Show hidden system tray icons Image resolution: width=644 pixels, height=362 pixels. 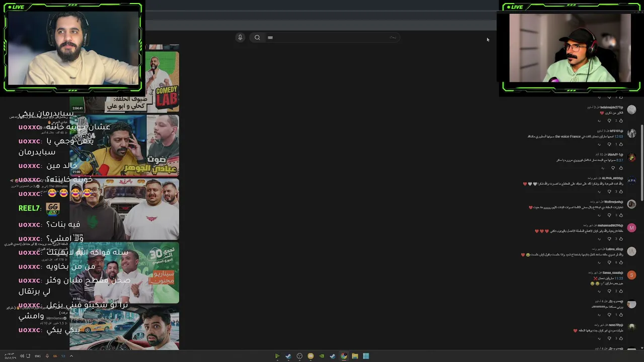71,356
